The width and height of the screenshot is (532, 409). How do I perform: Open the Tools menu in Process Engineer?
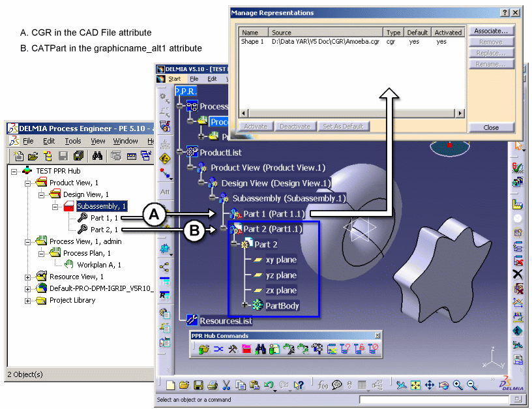[x=72, y=141]
